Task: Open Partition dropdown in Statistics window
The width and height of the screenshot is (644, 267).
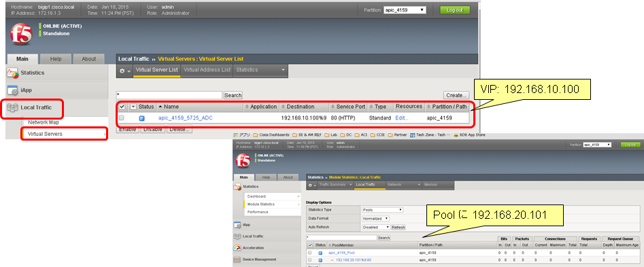Action: [598, 145]
